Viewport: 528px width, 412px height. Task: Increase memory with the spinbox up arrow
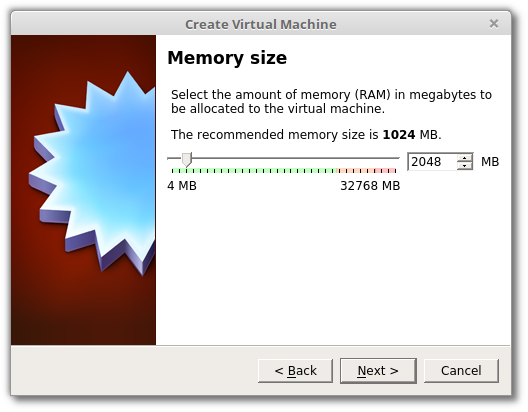464,158
